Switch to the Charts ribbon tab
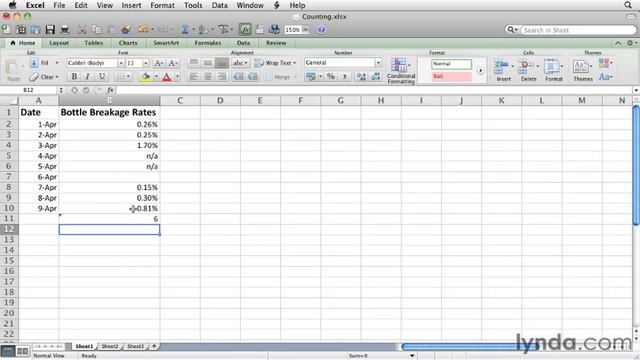 point(128,42)
